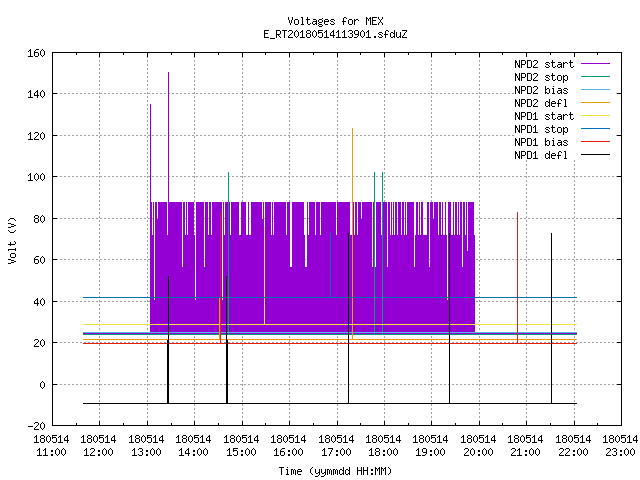The width and height of the screenshot is (640, 480).
Task: Click the light blue NPD2 bias legend line
Action: pos(595,90)
